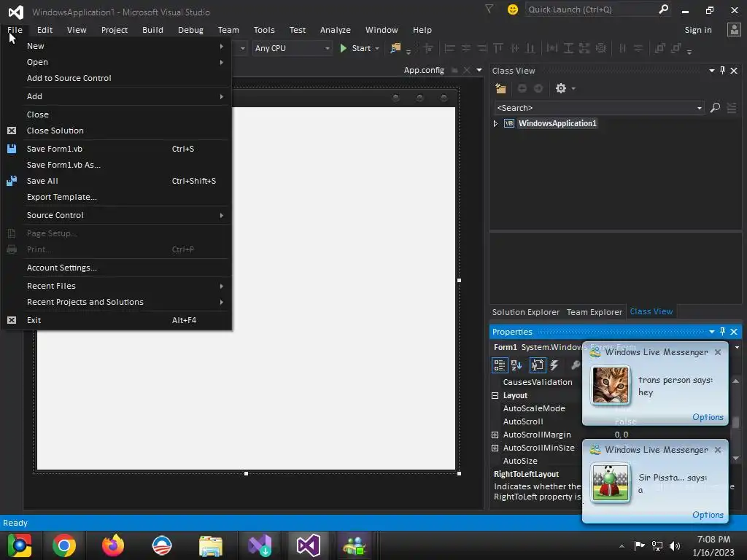Click the Save All floppy icon in File menu
The image size is (747, 560).
[x=12, y=181]
